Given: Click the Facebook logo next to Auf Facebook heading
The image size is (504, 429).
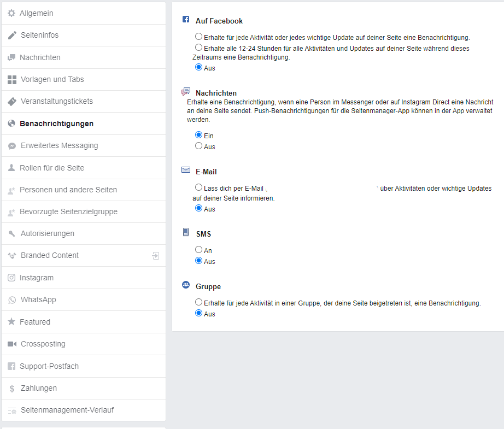Looking at the screenshot, I should click(186, 19).
